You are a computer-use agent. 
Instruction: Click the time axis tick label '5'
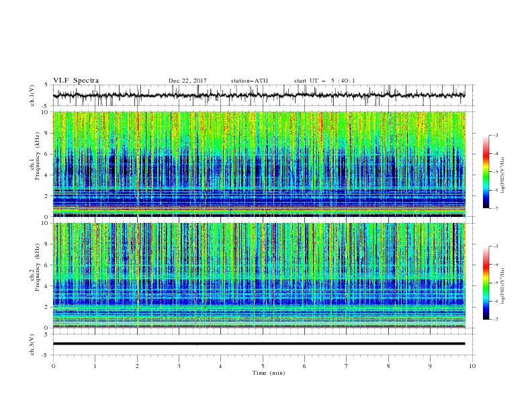pos(263,366)
